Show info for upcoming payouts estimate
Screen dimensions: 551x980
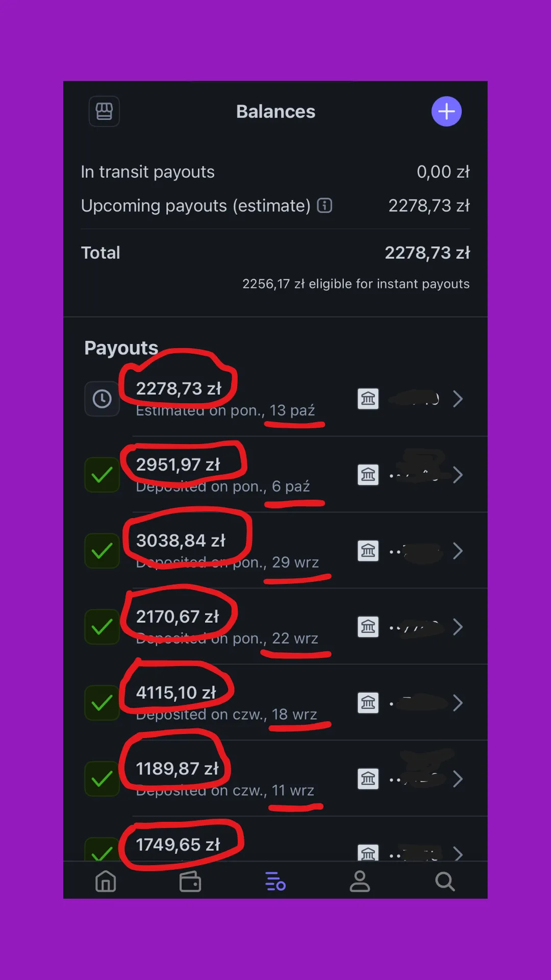click(x=324, y=205)
